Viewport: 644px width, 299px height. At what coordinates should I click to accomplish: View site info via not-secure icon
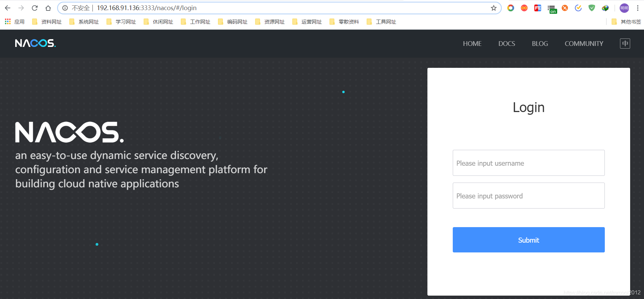65,8
